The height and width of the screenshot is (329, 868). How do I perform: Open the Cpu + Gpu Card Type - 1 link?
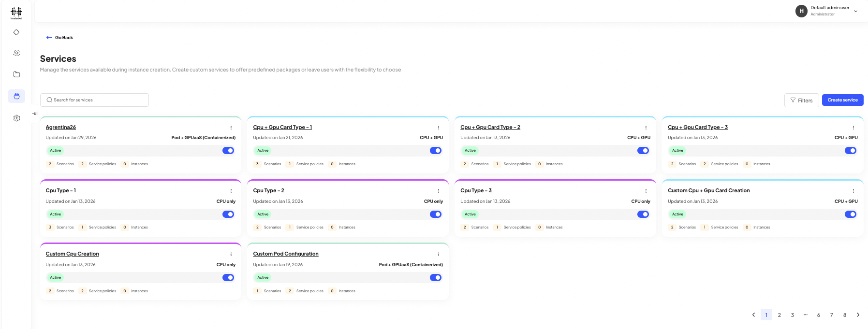point(282,128)
